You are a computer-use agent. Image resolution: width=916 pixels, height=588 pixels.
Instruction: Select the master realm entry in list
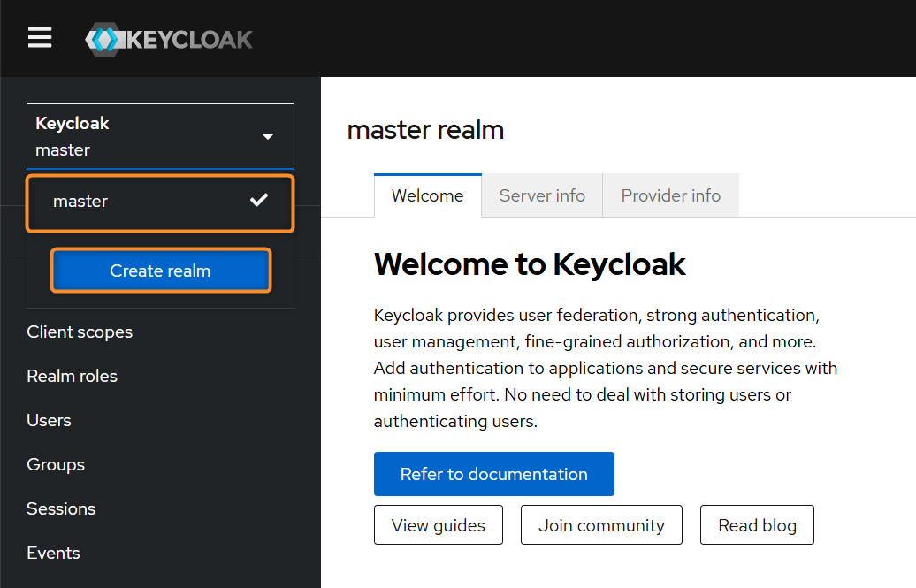160,202
